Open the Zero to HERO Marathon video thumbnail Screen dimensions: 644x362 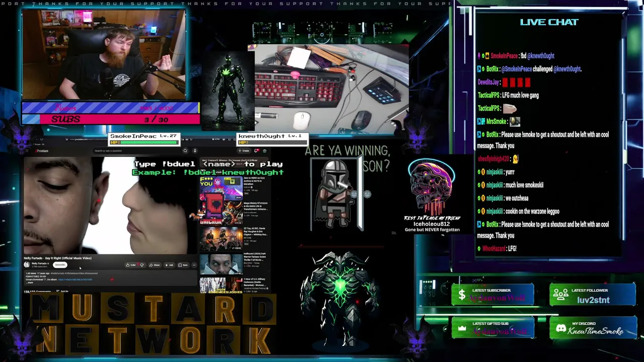tap(221, 188)
